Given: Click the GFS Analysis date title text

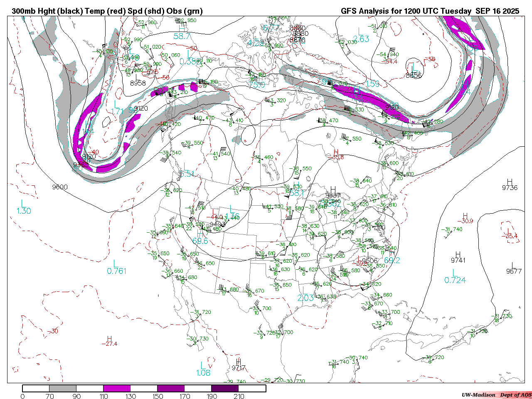Looking at the screenshot, I should (x=430, y=11).
